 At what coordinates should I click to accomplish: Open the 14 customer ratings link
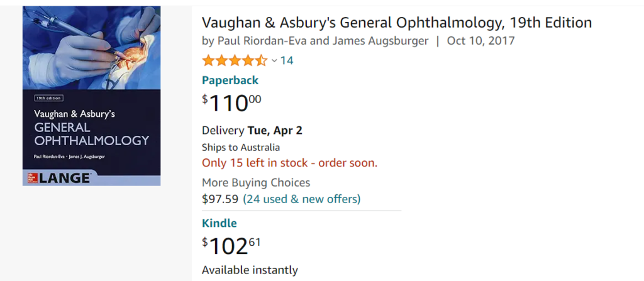coord(287,60)
